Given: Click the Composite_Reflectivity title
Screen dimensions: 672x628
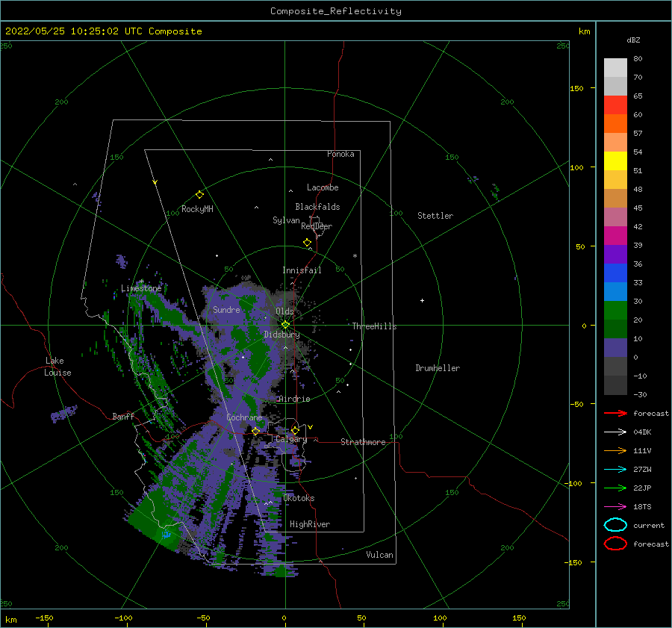Looking at the screenshot, I should click(x=336, y=11).
